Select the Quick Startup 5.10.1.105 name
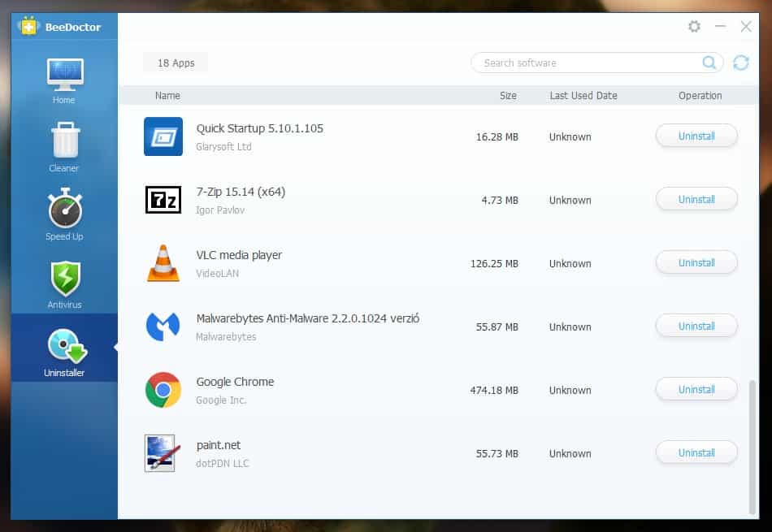 259,128
